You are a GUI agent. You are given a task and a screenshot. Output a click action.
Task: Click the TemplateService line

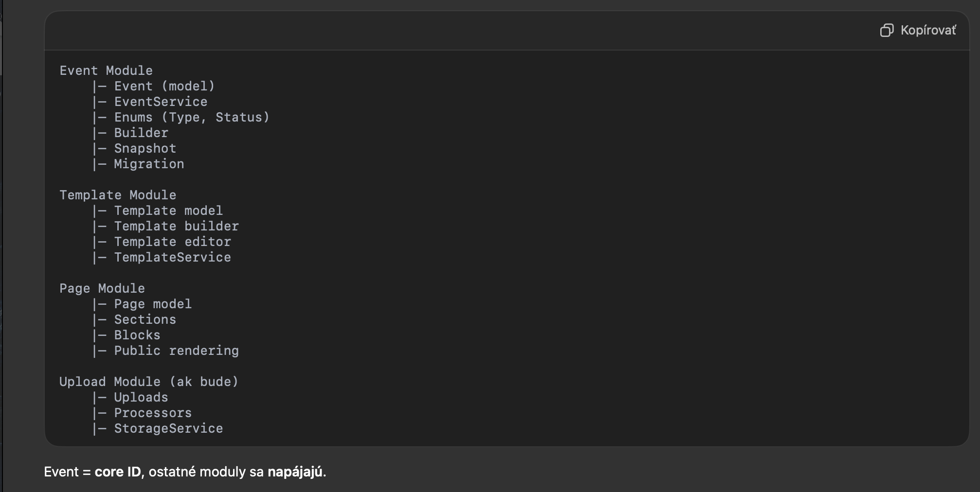point(172,258)
